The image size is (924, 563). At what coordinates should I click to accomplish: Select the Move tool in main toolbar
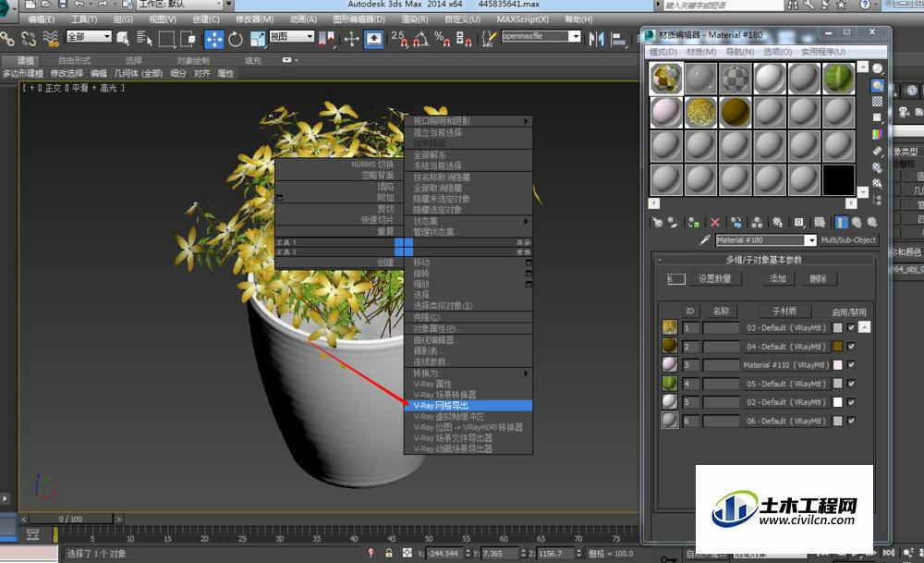pos(214,39)
